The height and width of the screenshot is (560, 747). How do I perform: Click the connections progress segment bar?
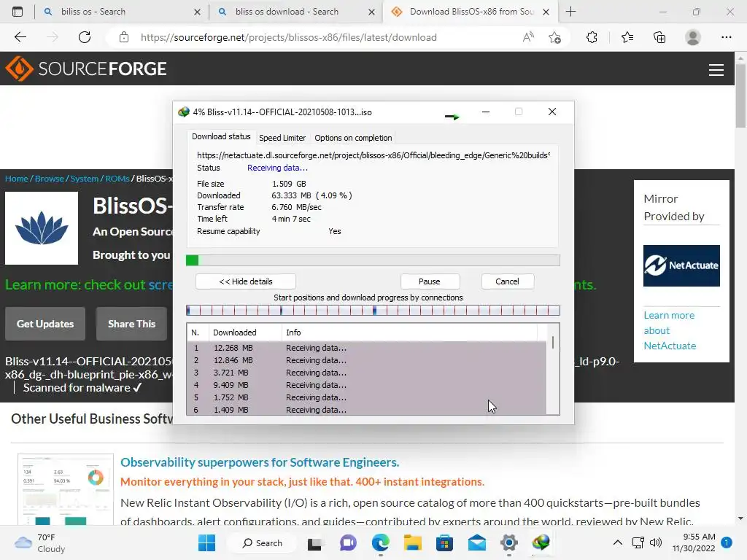pyautogui.click(x=373, y=311)
